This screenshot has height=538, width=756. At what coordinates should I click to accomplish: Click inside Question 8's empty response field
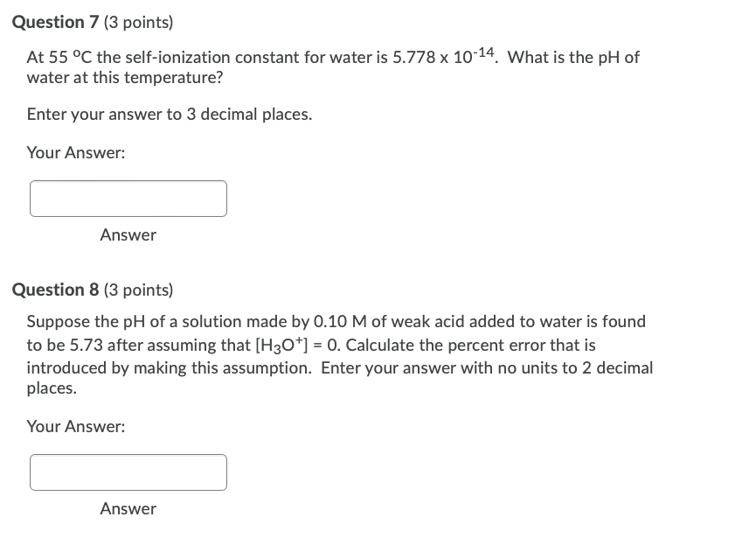click(x=128, y=472)
